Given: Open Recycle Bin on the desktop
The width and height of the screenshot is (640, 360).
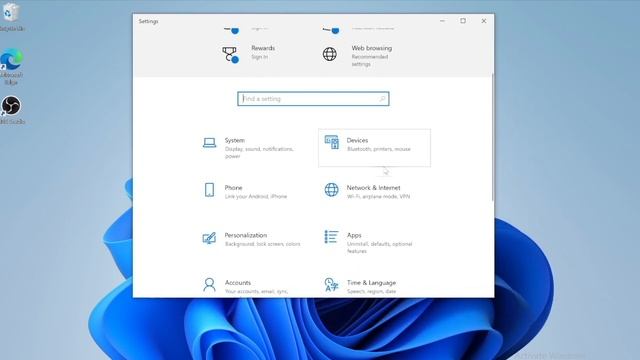Looking at the screenshot, I should pos(11,17).
